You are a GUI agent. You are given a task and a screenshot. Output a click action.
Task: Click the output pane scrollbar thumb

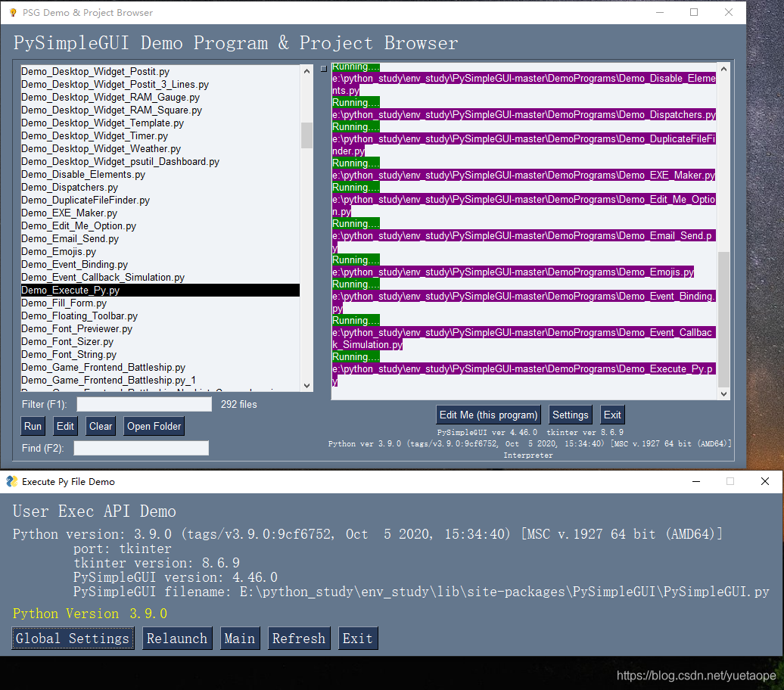click(723, 319)
